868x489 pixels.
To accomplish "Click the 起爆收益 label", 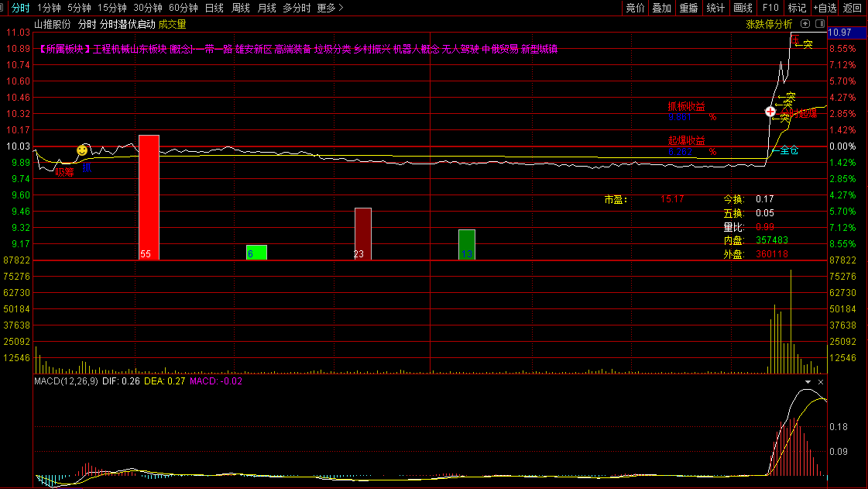I will 687,141.
